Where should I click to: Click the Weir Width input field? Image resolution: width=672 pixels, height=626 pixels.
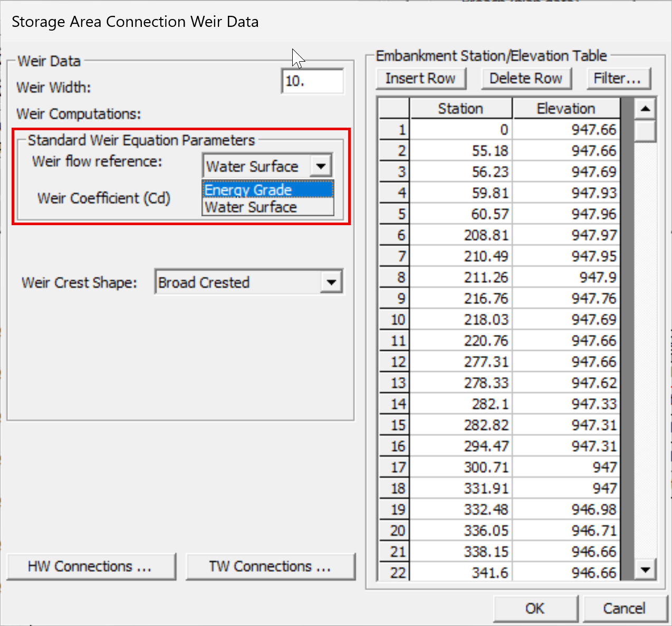coord(313,81)
